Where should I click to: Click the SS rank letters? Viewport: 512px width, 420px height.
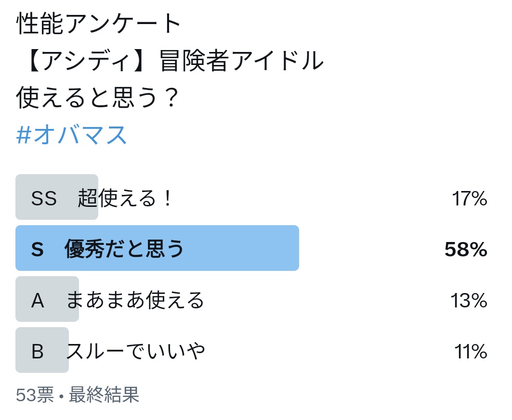coord(44,198)
